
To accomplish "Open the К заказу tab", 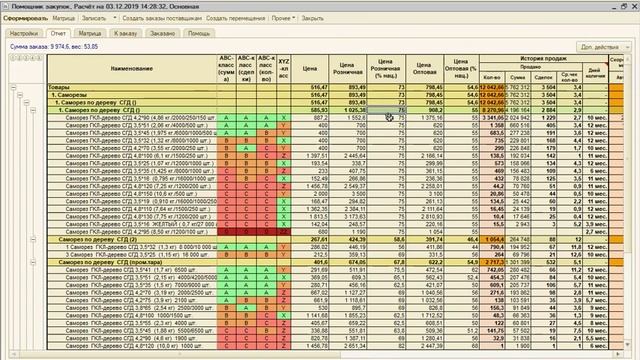I will [125, 33].
